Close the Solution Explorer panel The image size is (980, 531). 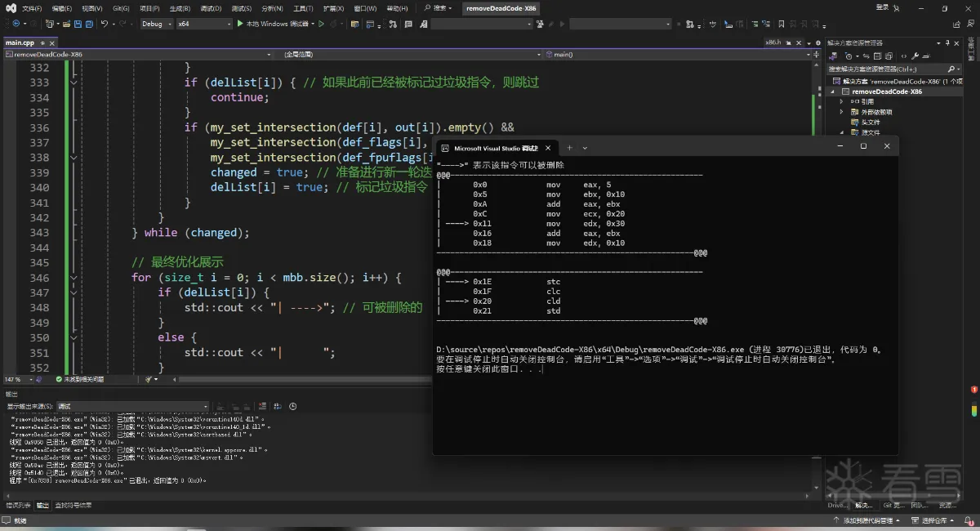[956, 42]
